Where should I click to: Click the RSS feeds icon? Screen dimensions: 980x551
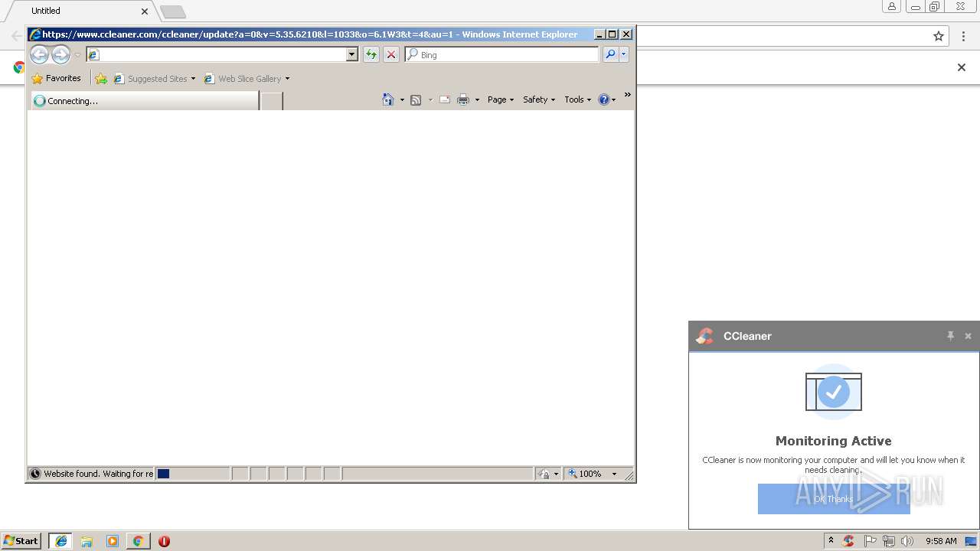click(416, 99)
